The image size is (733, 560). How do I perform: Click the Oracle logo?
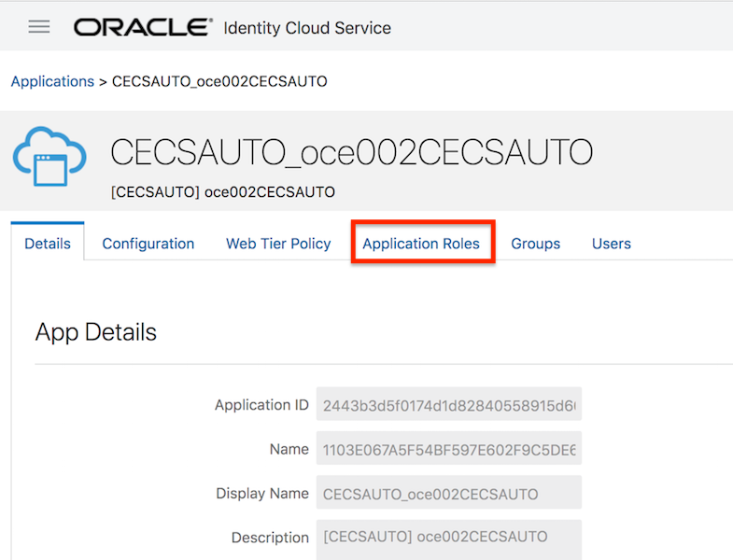tap(143, 27)
